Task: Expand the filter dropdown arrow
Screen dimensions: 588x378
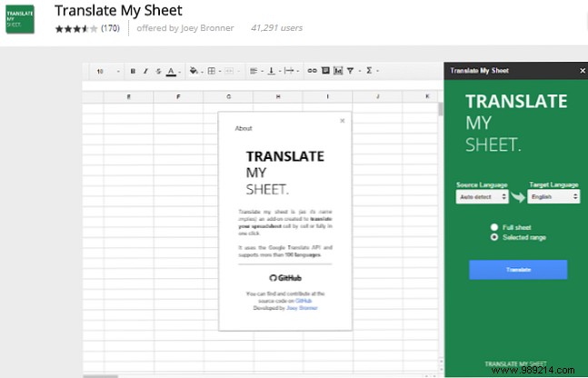Action: [x=360, y=71]
